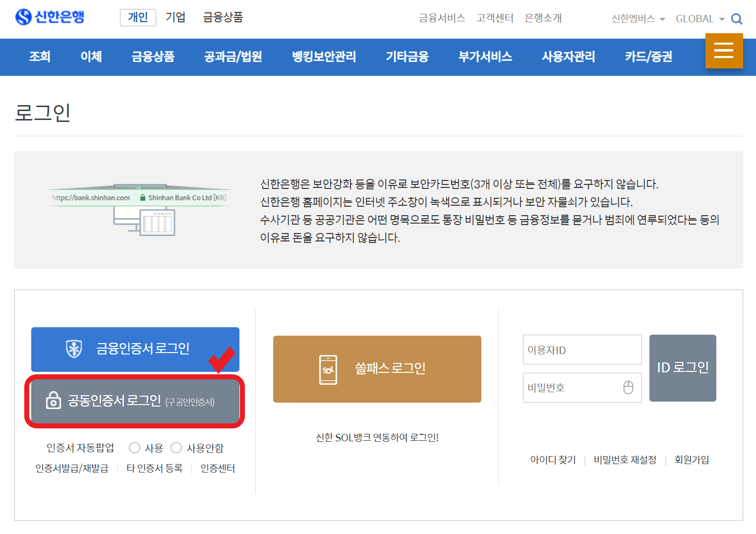Screen dimensions: 756x534
Task: Open 회원가입 link
Action: pyautogui.click(x=692, y=460)
